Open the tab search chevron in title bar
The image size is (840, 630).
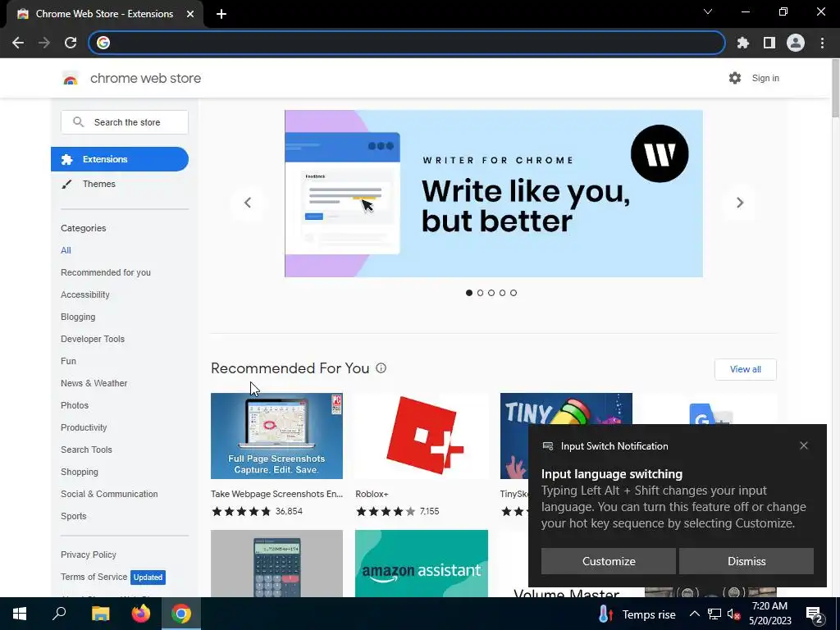pyautogui.click(x=708, y=11)
